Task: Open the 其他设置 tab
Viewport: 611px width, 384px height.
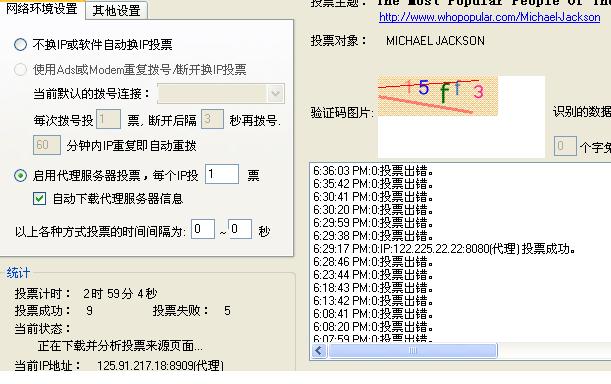Action: coord(117,11)
